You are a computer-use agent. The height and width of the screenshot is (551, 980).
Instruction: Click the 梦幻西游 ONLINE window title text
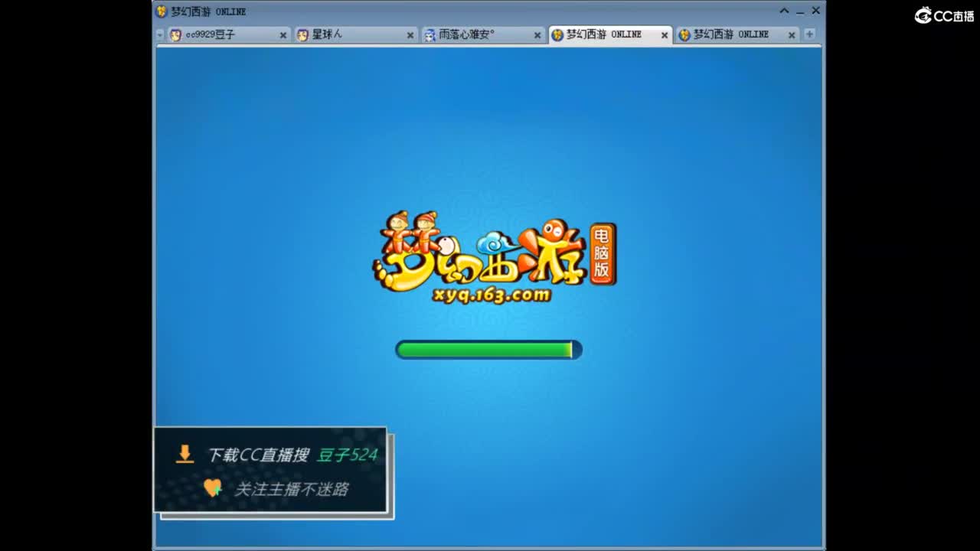[208, 11]
